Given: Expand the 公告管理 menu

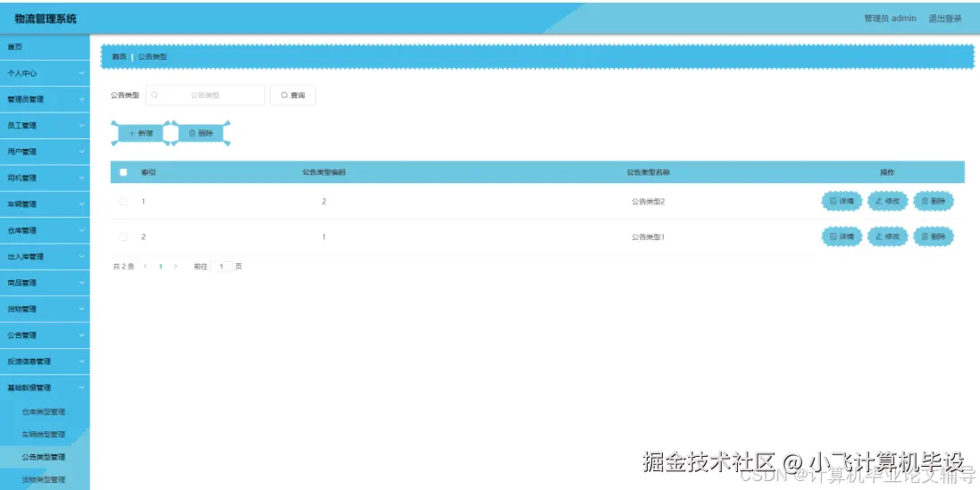Looking at the screenshot, I should 45,336.
